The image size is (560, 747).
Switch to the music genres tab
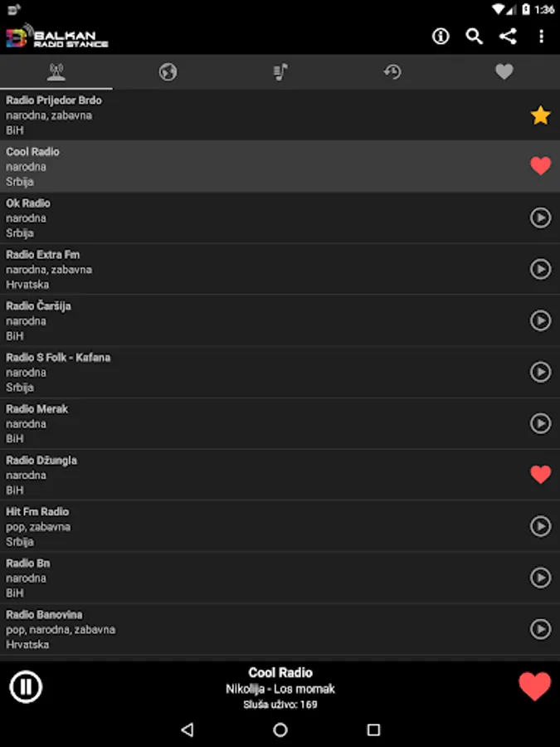(280, 72)
